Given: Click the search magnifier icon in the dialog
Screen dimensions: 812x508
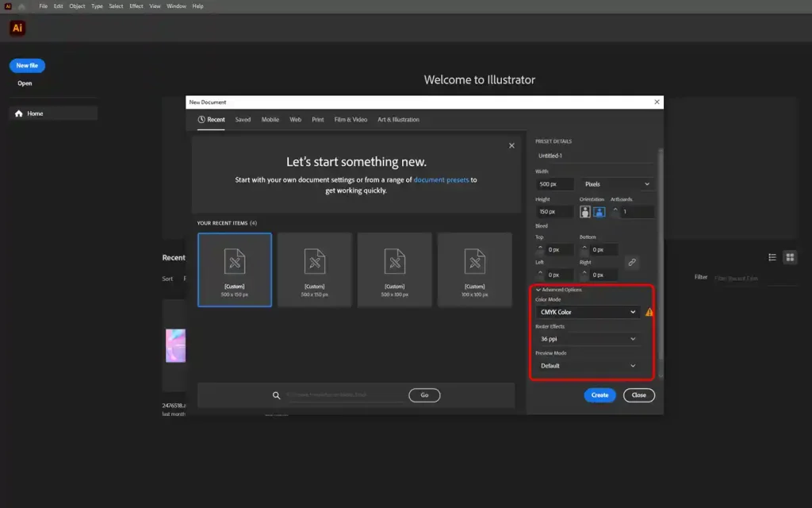Looking at the screenshot, I should coord(277,395).
